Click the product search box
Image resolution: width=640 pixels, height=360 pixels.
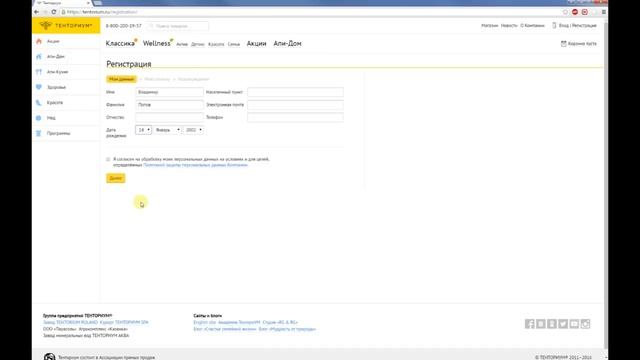[x=178, y=26]
